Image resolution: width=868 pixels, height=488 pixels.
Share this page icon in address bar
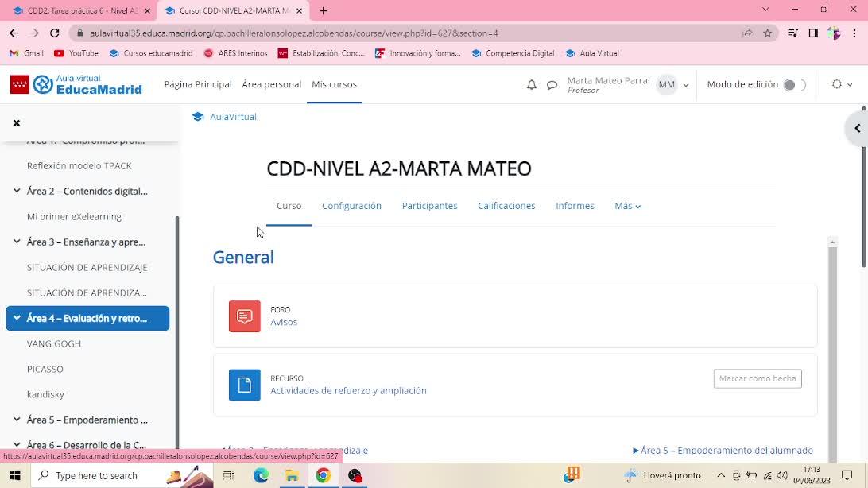pos(746,33)
